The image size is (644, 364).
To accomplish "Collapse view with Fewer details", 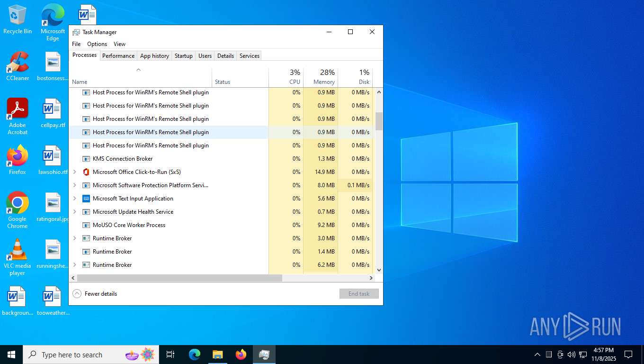I will click(x=95, y=294).
